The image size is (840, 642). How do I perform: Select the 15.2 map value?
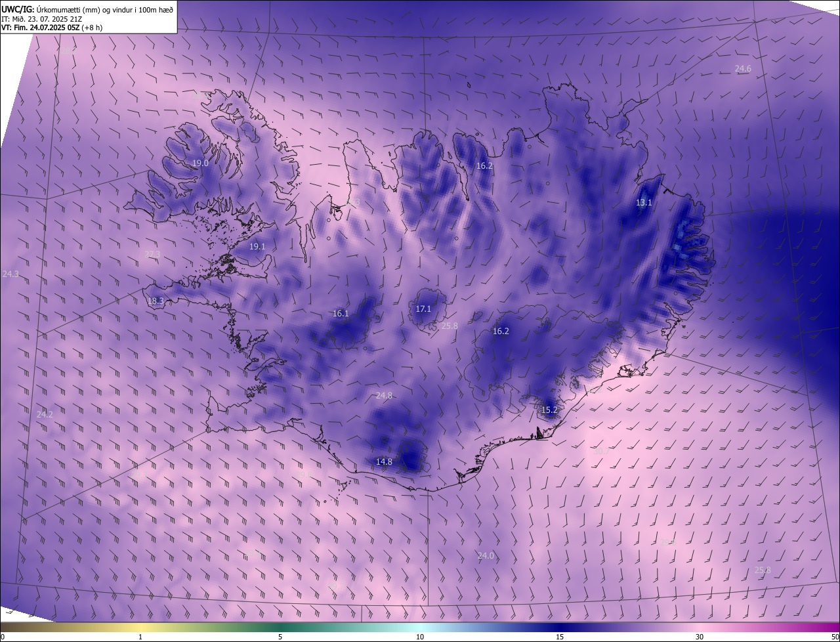pyautogui.click(x=549, y=410)
